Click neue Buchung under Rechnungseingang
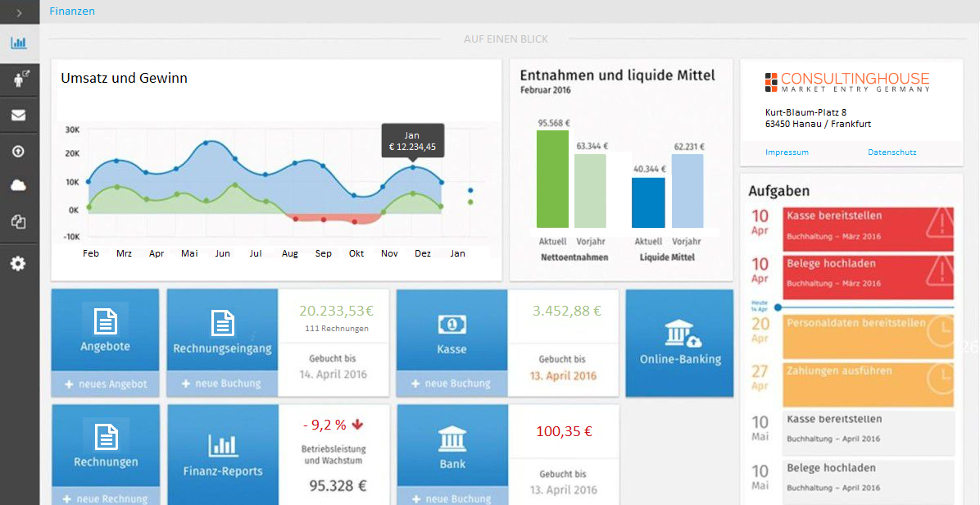The image size is (980, 505). (222, 384)
